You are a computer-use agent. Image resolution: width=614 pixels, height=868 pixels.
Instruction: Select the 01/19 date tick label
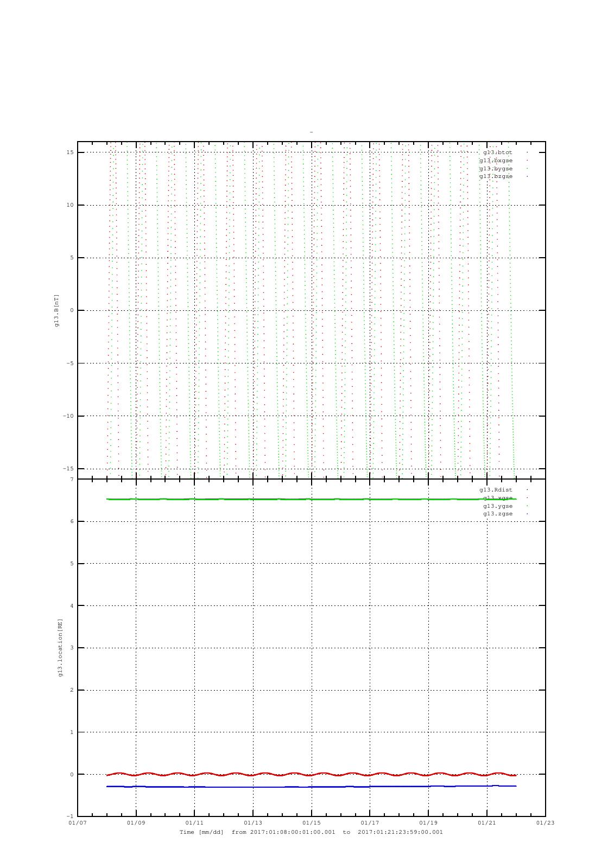pos(428,822)
